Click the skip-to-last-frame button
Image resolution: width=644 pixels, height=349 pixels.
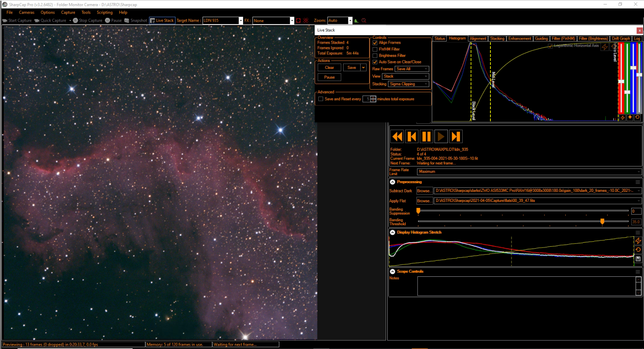pos(456,137)
